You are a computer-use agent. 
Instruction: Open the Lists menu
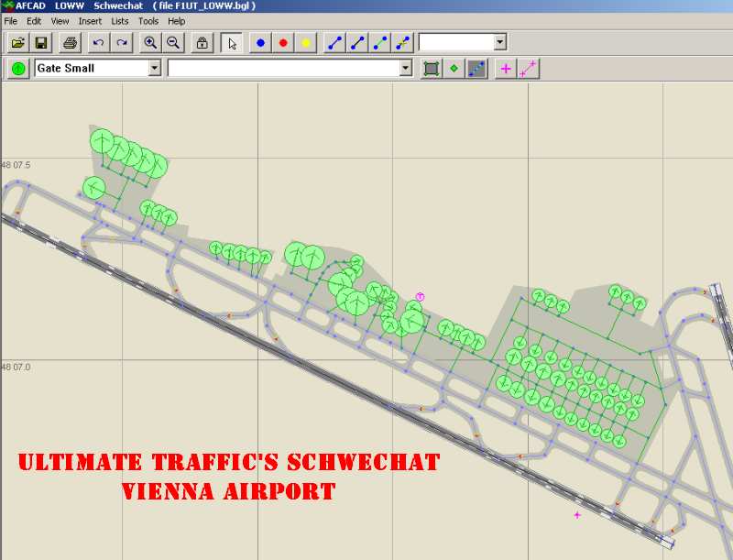click(120, 21)
